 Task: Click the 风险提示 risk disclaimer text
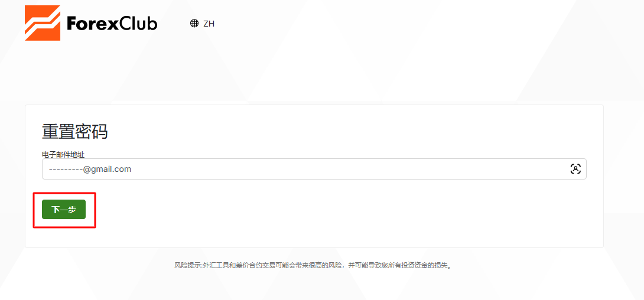[314, 266]
